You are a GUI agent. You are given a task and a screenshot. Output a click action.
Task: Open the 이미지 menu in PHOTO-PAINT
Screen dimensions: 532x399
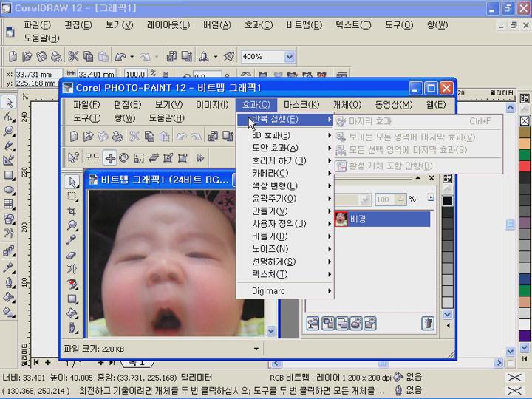pyautogui.click(x=212, y=105)
